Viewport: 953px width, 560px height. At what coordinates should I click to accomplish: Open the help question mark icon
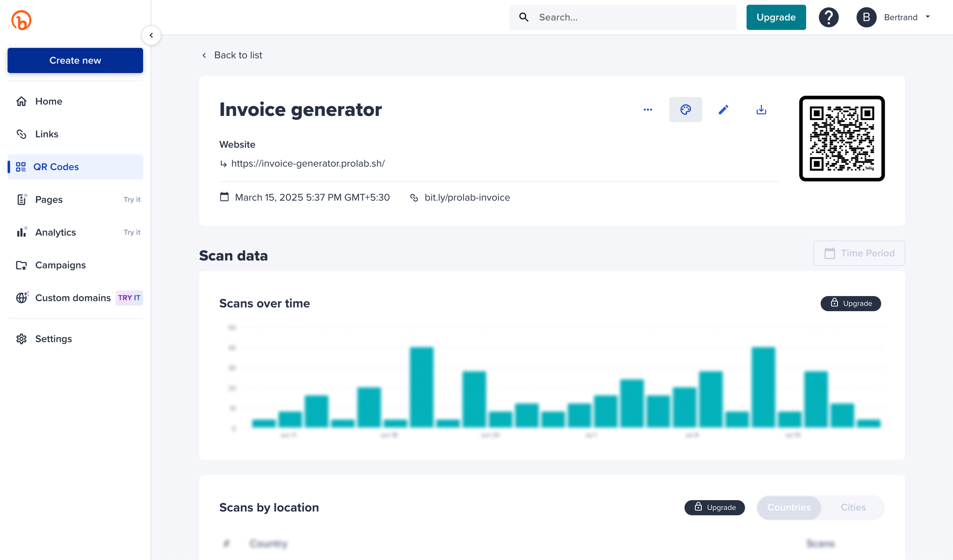[x=829, y=17]
